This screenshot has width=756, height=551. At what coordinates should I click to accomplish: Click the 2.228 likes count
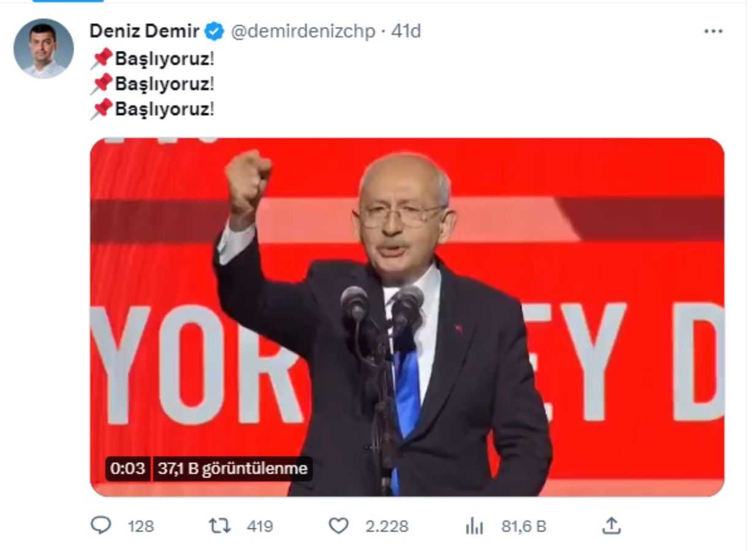(x=387, y=526)
